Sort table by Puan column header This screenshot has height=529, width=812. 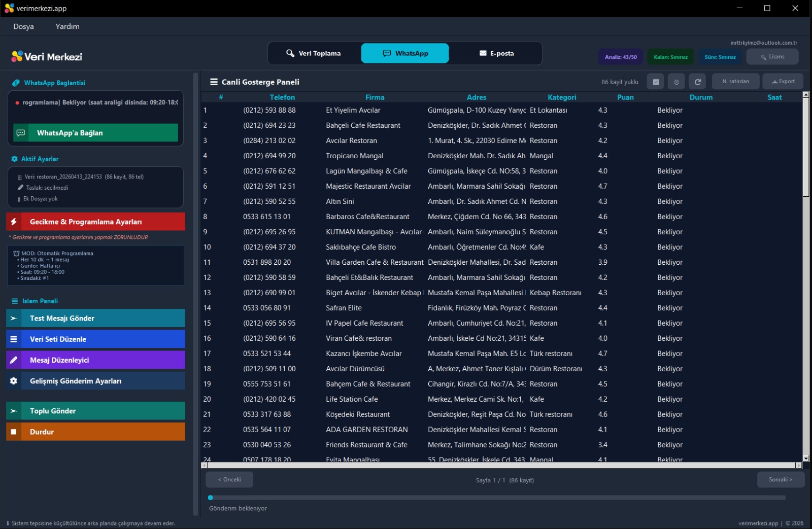[625, 97]
